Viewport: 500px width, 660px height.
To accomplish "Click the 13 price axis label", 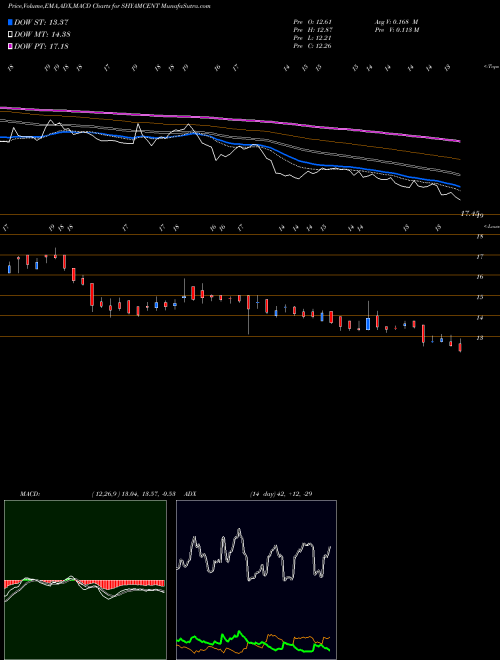I will click(x=479, y=338).
